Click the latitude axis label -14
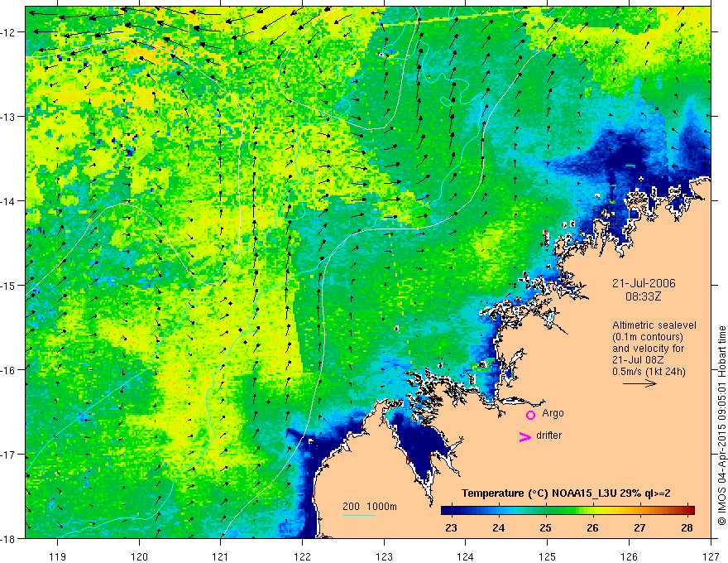 pyautogui.click(x=9, y=200)
